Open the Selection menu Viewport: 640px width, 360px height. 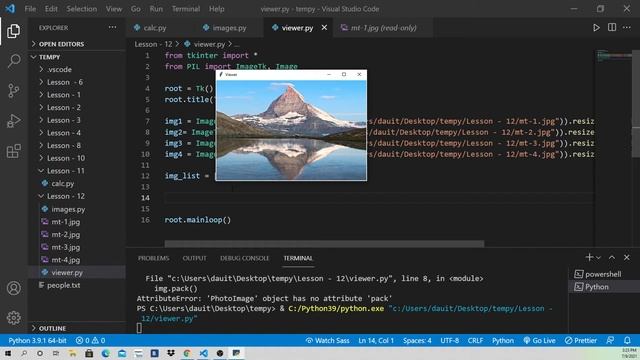pyautogui.click(x=82, y=9)
